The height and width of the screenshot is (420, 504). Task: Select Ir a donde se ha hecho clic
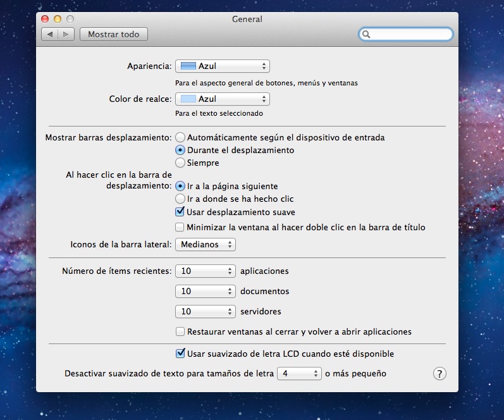point(181,199)
